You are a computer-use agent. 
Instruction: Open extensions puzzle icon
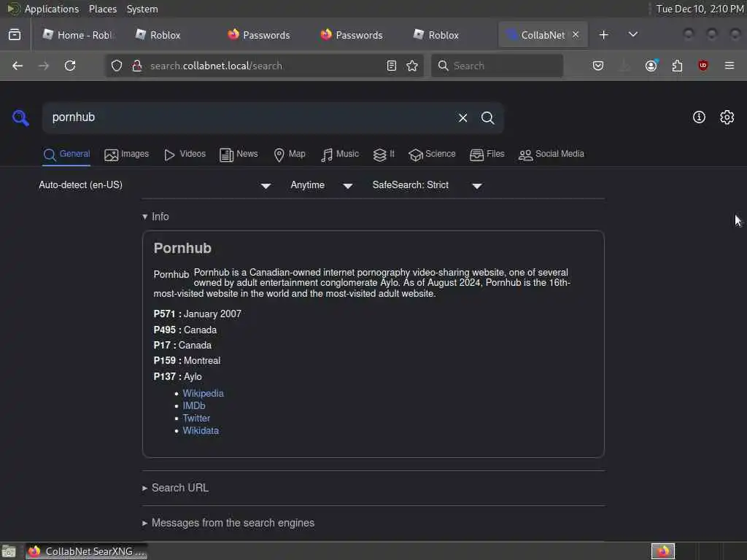(x=677, y=66)
